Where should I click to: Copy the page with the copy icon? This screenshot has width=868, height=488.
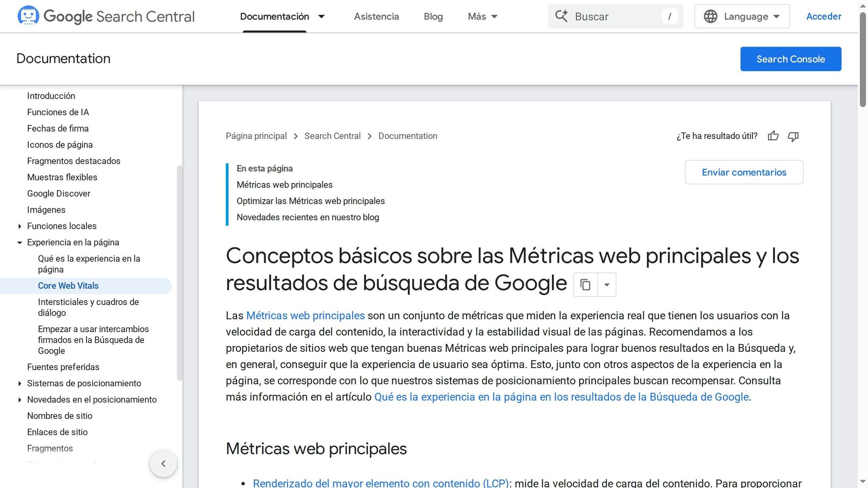pos(585,285)
